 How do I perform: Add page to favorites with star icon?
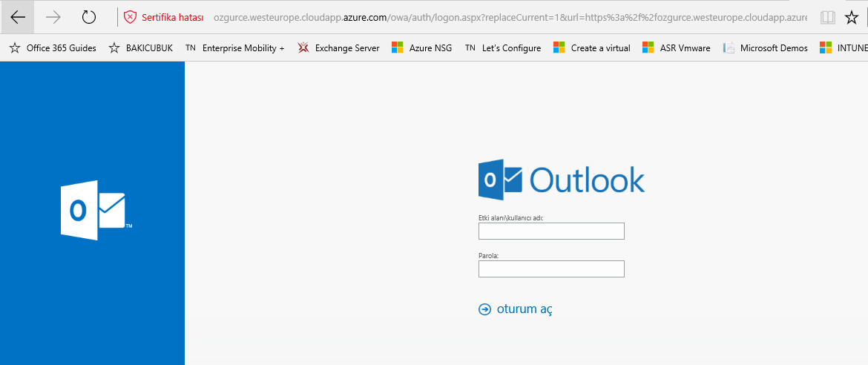pos(852,17)
